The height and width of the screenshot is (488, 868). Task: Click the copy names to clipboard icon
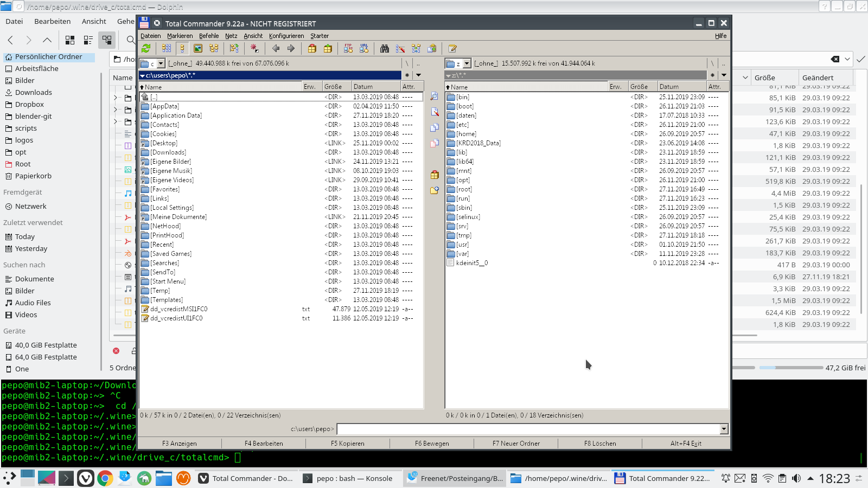(432, 48)
